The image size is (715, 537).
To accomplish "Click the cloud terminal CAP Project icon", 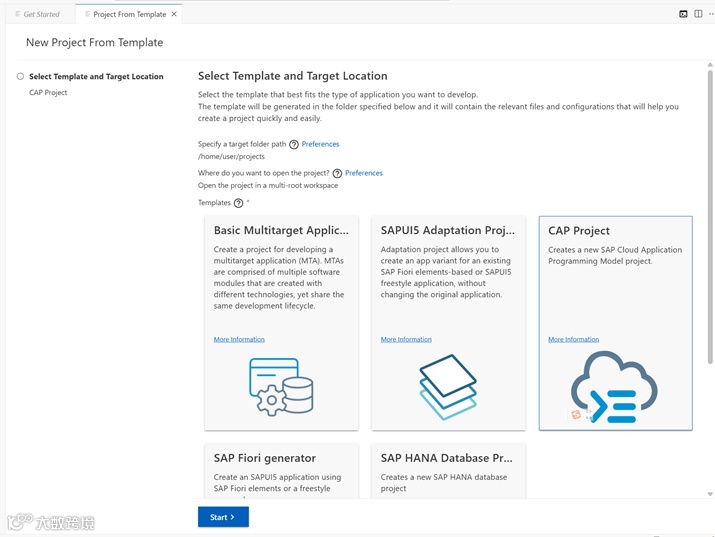I will pos(614,387).
